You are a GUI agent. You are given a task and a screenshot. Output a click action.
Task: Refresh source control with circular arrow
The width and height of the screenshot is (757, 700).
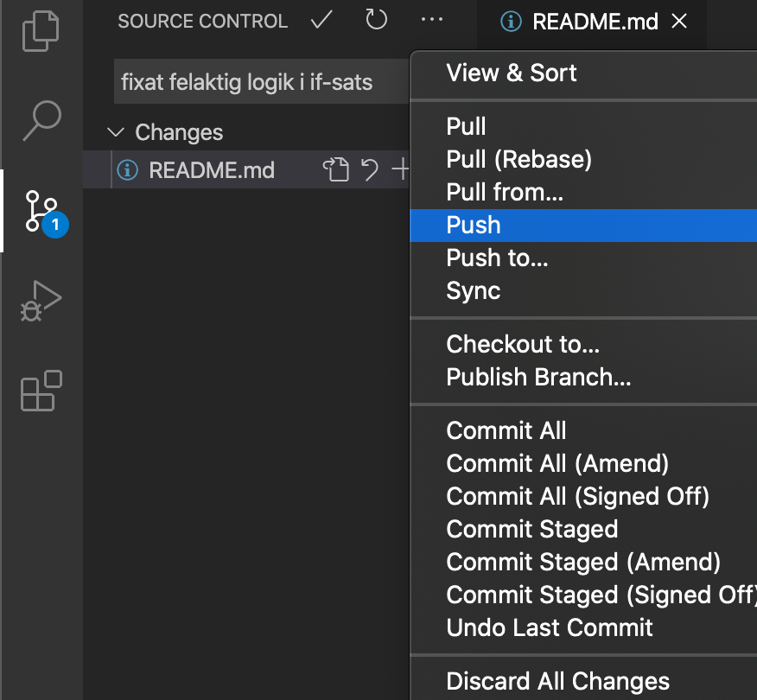coord(376,20)
